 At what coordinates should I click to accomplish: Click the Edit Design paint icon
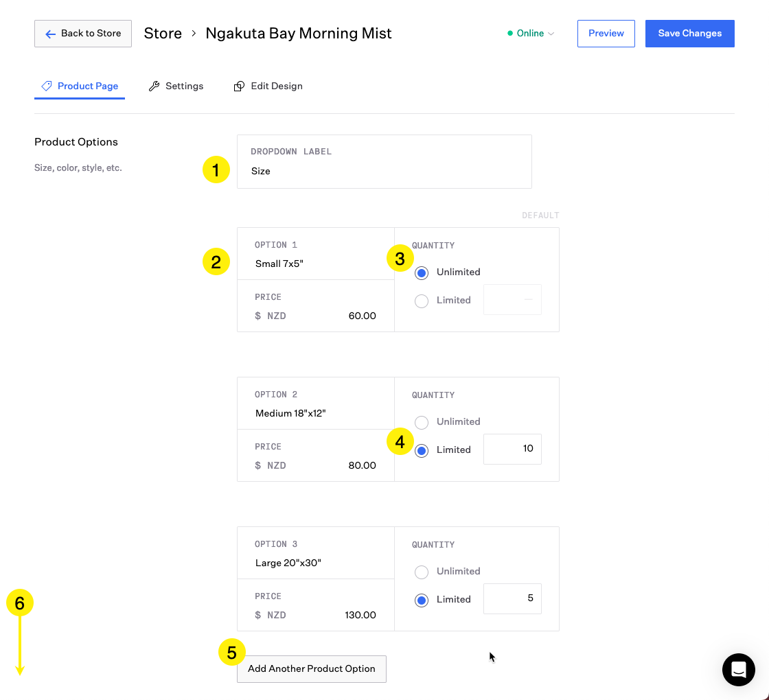(x=239, y=86)
